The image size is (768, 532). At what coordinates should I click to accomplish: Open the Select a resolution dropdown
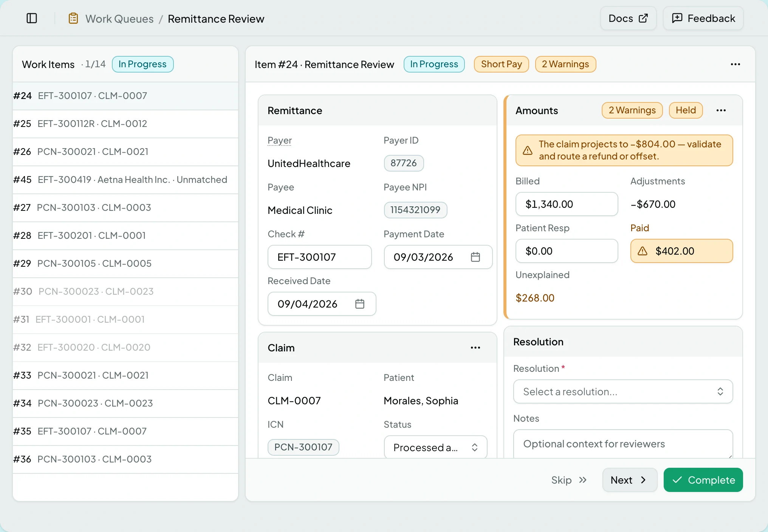pyautogui.click(x=623, y=391)
